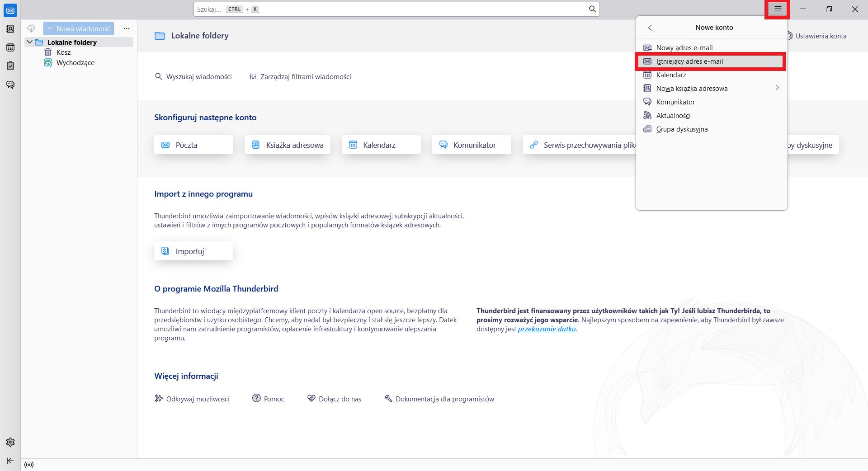Open the Address Book space icon
The width and height of the screenshot is (868, 471).
coord(10,29)
